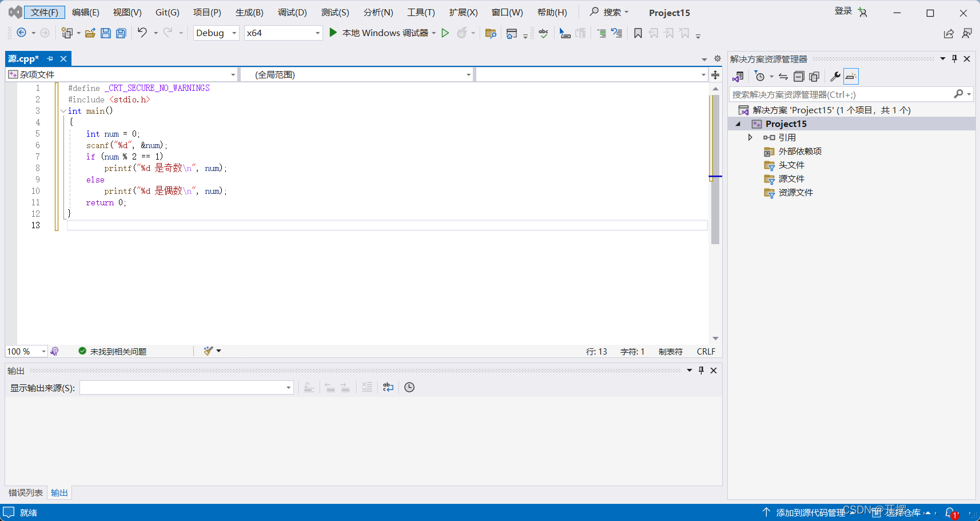This screenshot has height=521, width=980.
Task: Click the 登录 sign-in link
Action: coord(843,11)
